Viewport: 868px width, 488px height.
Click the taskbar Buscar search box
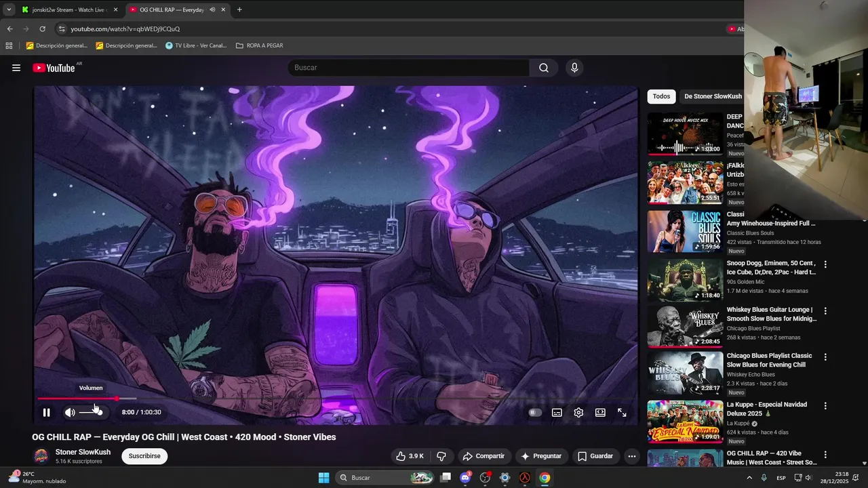(385, 478)
